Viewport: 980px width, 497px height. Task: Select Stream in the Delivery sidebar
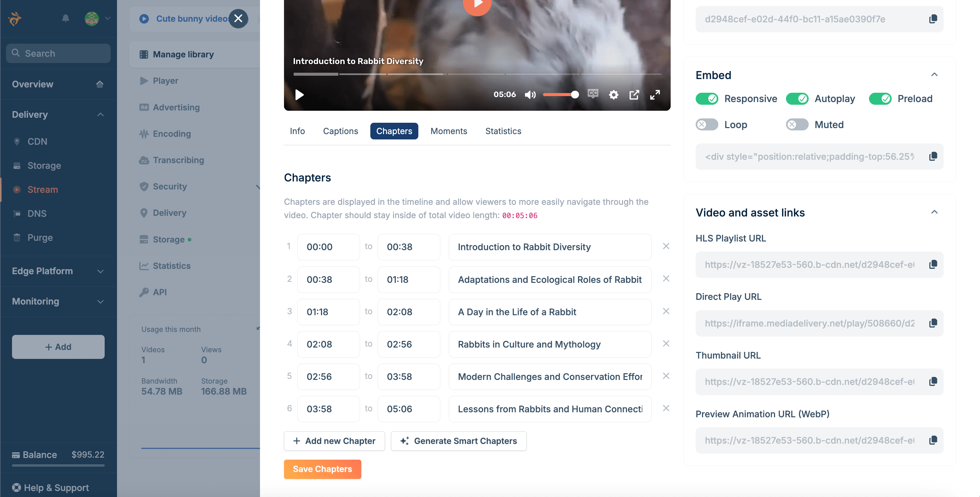(42, 189)
